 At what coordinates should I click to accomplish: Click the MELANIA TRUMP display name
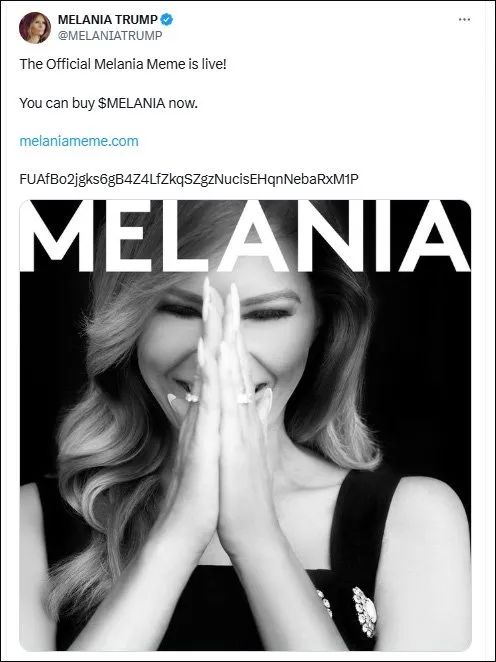(x=108, y=19)
